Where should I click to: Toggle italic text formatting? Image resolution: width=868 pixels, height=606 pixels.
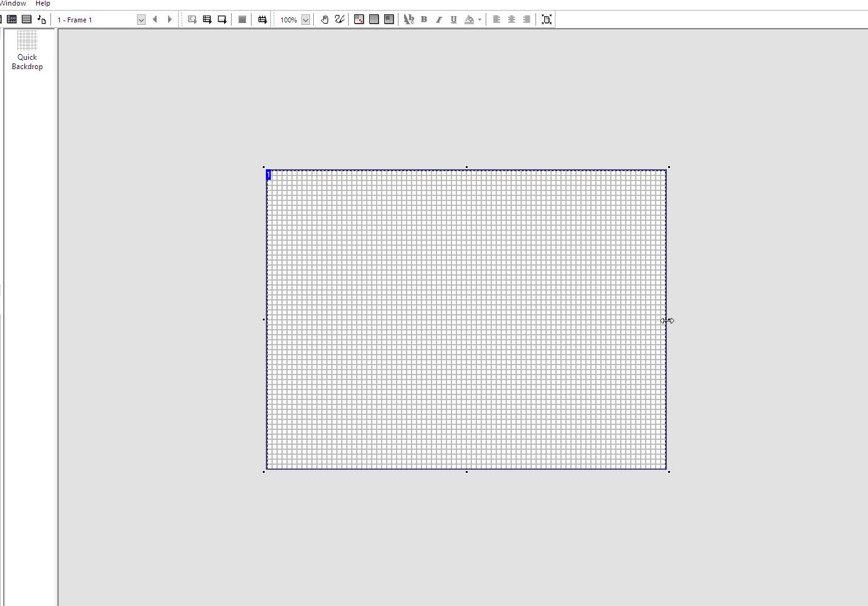(x=439, y=19)
